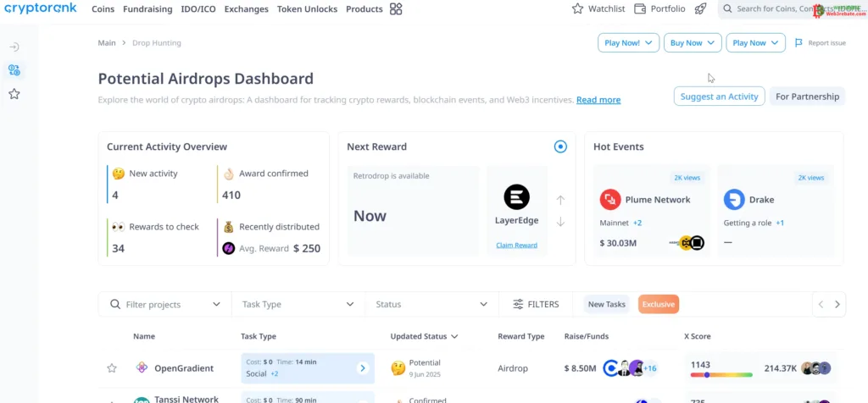Open the Play Now dropdown beside Report issue
This screenshot has width=868, height=403.
pos(755,43)
